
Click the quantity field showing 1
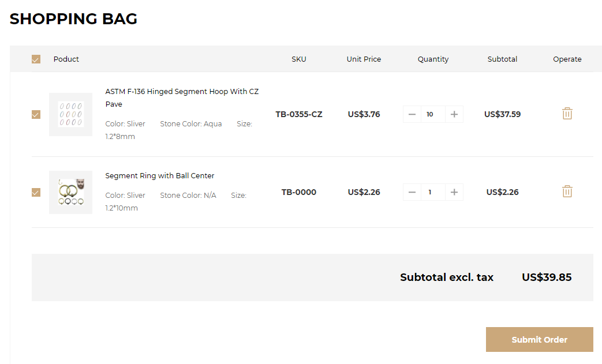click(432, 192)
